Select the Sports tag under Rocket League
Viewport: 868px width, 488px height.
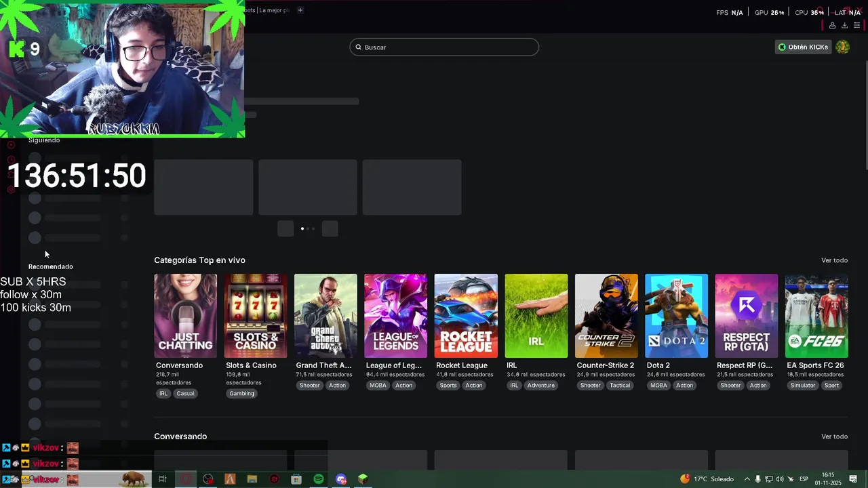448,386
